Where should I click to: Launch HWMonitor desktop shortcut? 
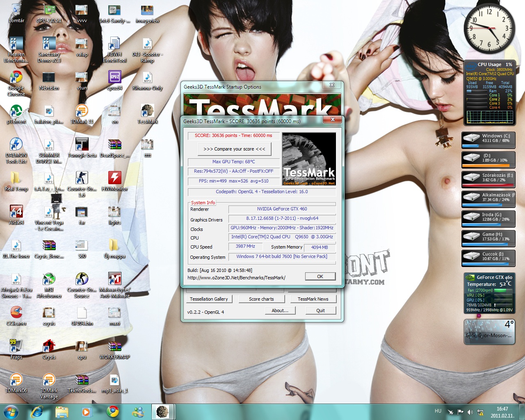[x=114, y=182]
